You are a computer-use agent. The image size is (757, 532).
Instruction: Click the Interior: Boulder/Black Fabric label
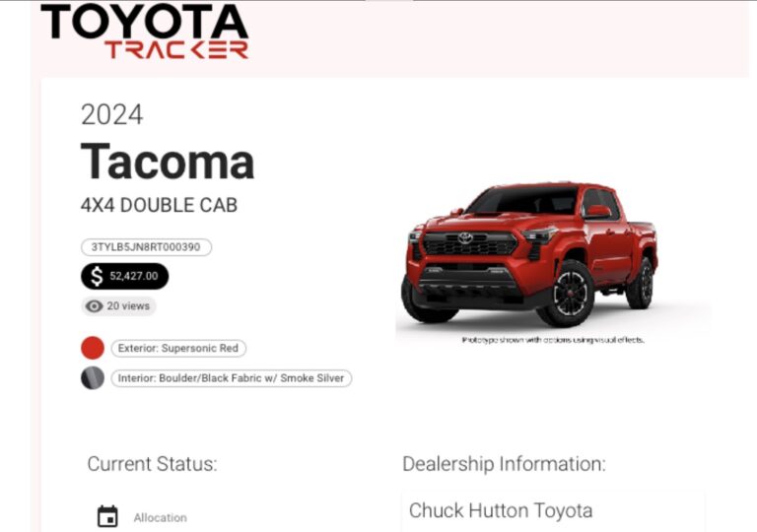click(x=232, y=378)
